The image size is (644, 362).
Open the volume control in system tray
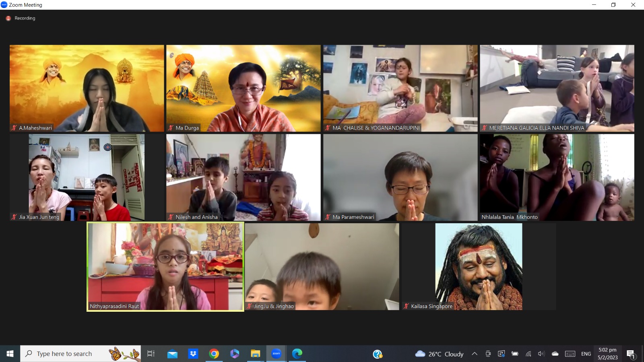(x=541, y=354)
